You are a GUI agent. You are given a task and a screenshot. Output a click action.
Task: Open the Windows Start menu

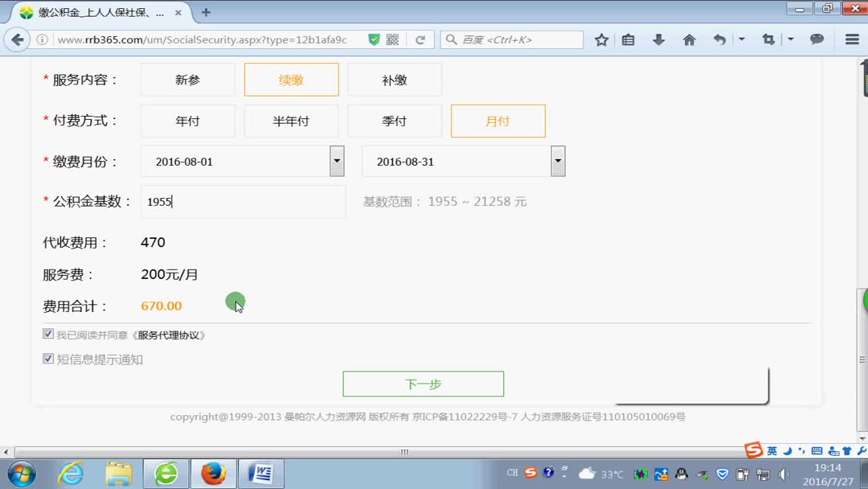pyautogui.click(x=22, y=474)
